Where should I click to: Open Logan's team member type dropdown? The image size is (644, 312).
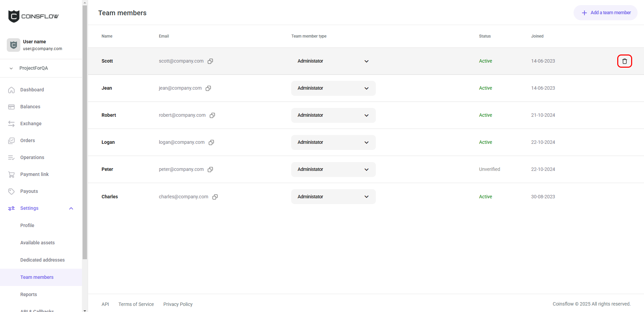click(x=333, y=142)
